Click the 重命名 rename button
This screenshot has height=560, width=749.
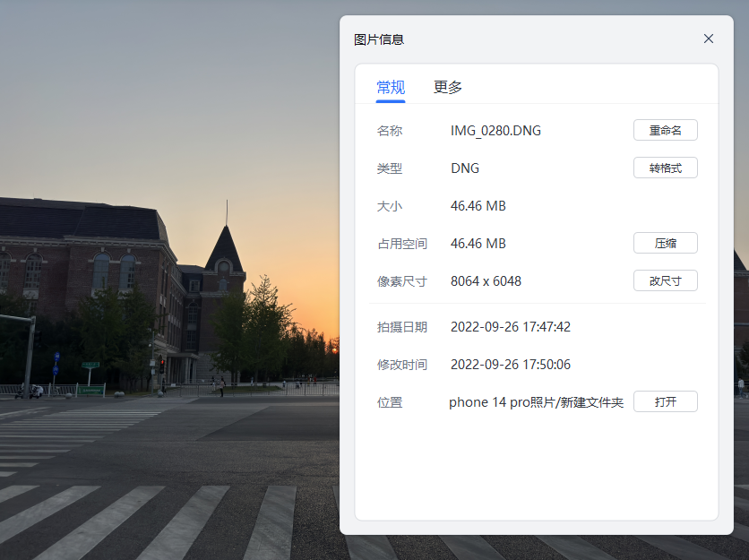coord(666,130)
